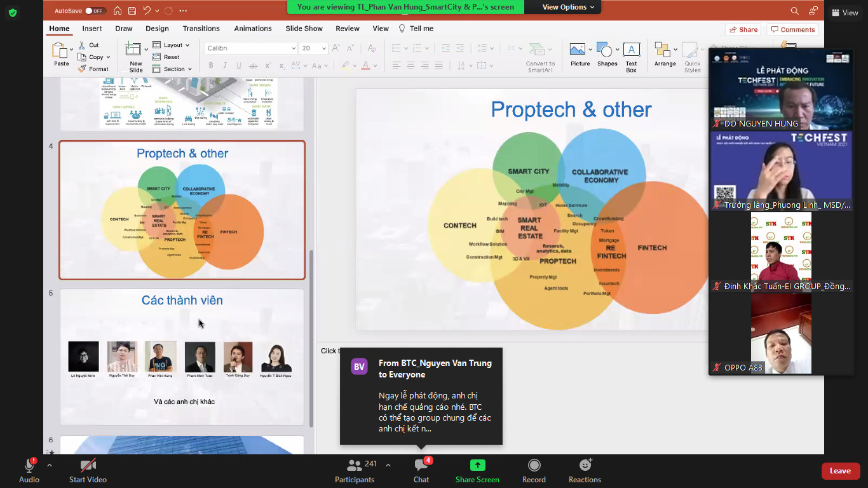Click the red Leave button
868x488 pixels.
click(840, 471)
